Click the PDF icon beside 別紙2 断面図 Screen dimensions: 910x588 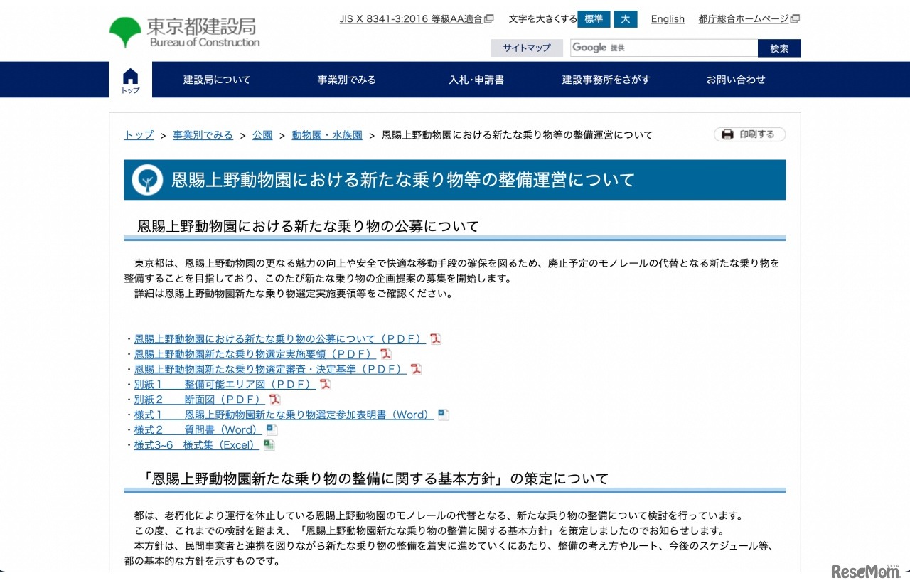point(274,399)
